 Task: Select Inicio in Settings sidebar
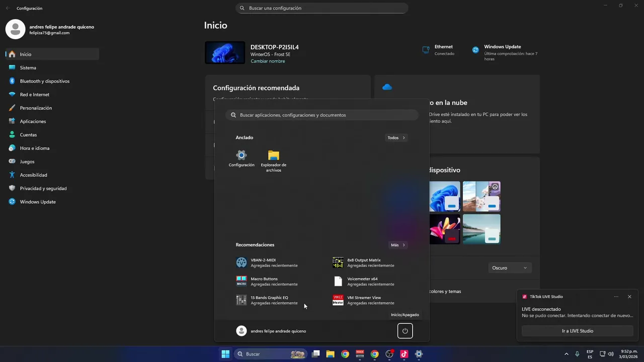pyautogui.click(x=52, y=54)
